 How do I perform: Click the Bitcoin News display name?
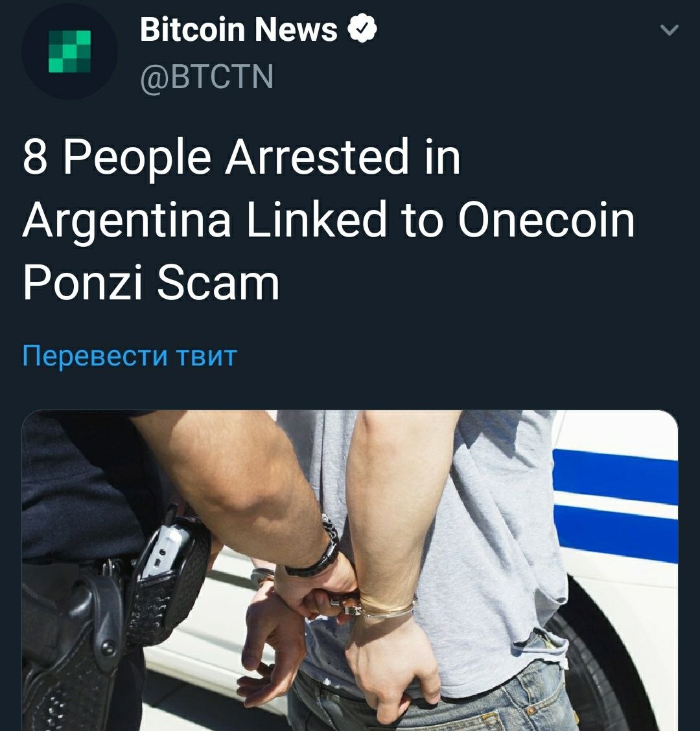coord(239,29)
